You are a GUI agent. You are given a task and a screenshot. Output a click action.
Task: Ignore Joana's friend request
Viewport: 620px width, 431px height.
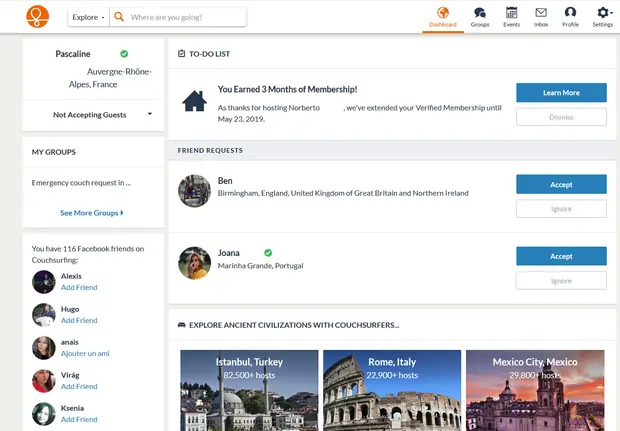tap(561, 280)
